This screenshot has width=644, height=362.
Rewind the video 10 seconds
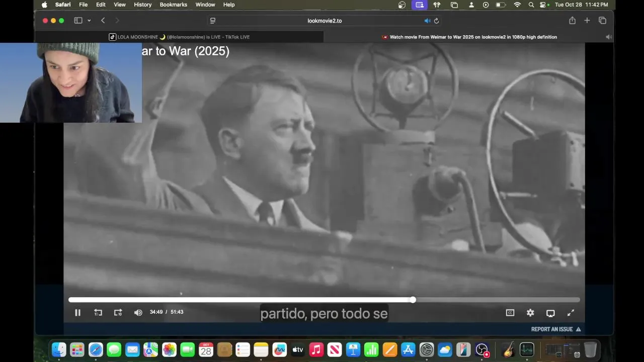[x=98, y=313]
